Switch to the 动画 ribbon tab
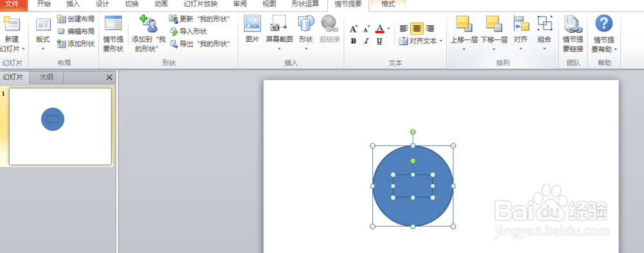This screenshot has width=644, height=253. click(x=161, y=4)
